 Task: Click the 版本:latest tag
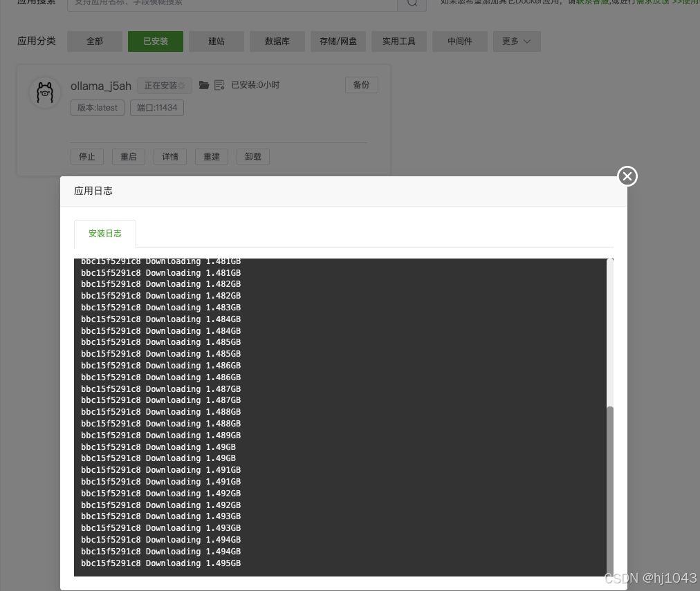98,108
